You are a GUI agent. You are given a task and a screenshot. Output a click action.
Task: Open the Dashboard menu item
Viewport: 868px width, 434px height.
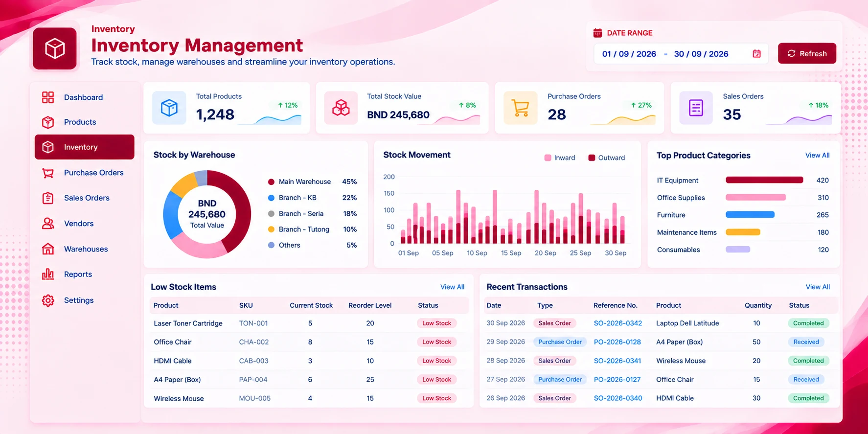pyautogui.click(x=84, y=97)
